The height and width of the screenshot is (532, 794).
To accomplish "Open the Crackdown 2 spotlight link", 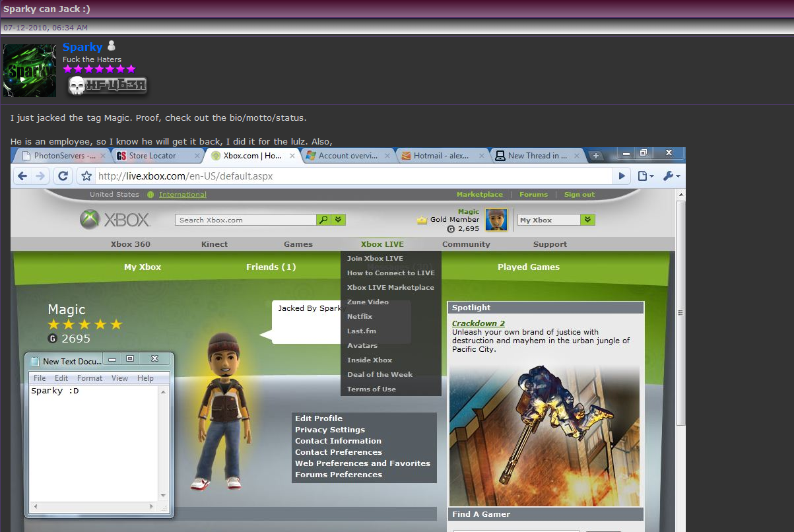I will pos(479,323).
